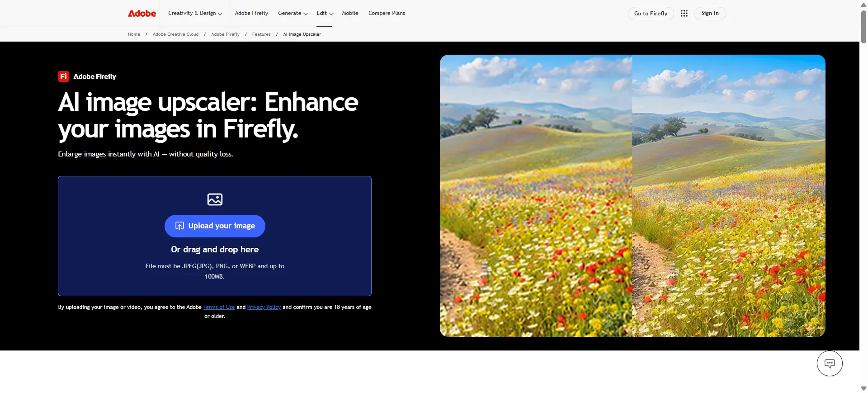Expand the Generate dropdown
Image resolution: width=868 pixels, height=393 pixels.
[x=292, y=13]
